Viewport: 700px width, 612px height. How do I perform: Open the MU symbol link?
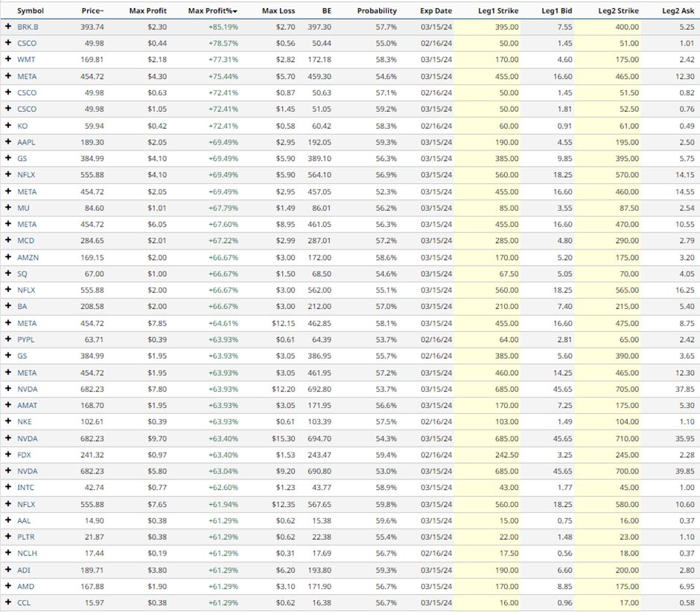(23, 208)
